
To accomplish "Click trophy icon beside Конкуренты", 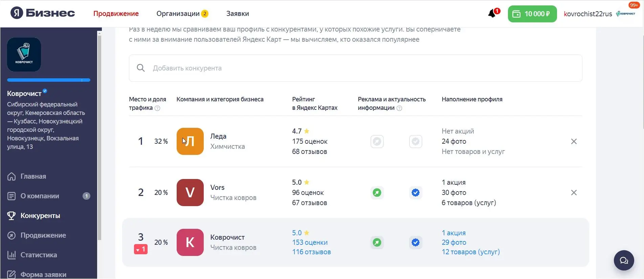I will [12, 216].
